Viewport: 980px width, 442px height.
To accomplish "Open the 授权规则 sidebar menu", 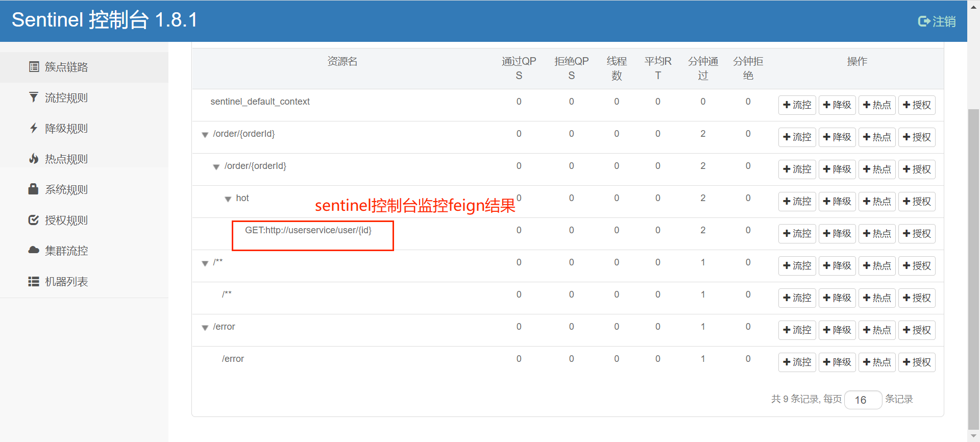I will point(84,220).
